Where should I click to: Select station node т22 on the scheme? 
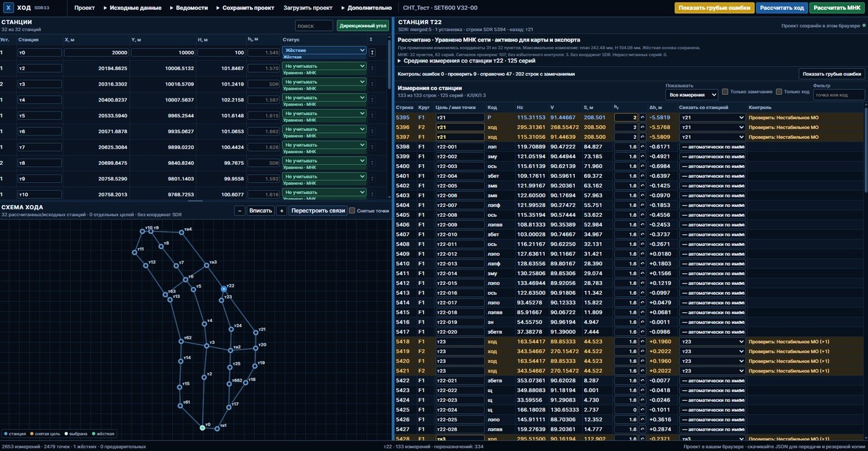tap(224, 289)
